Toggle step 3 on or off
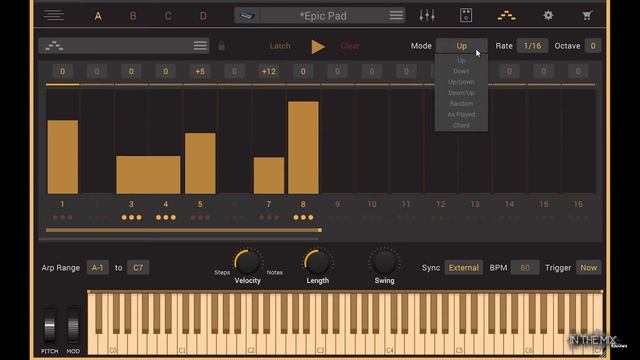640x360 pixels. point(131,204)
